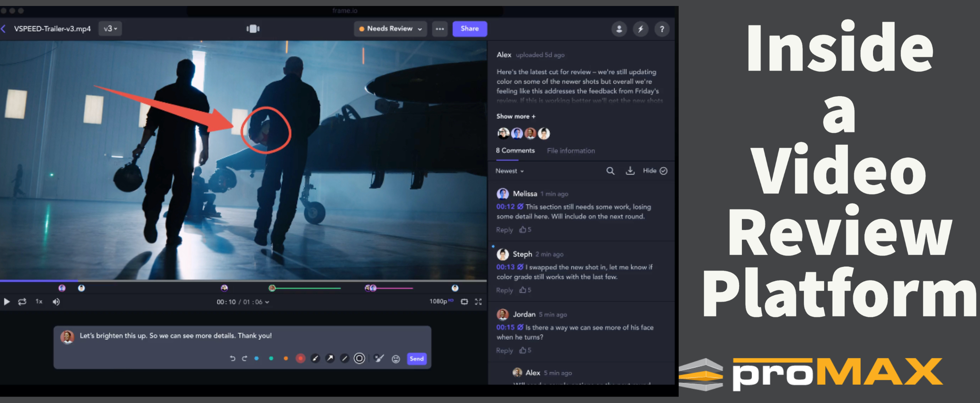
Task: Open the emoji picker in the comment box
Action: click(x=396, y=358)
